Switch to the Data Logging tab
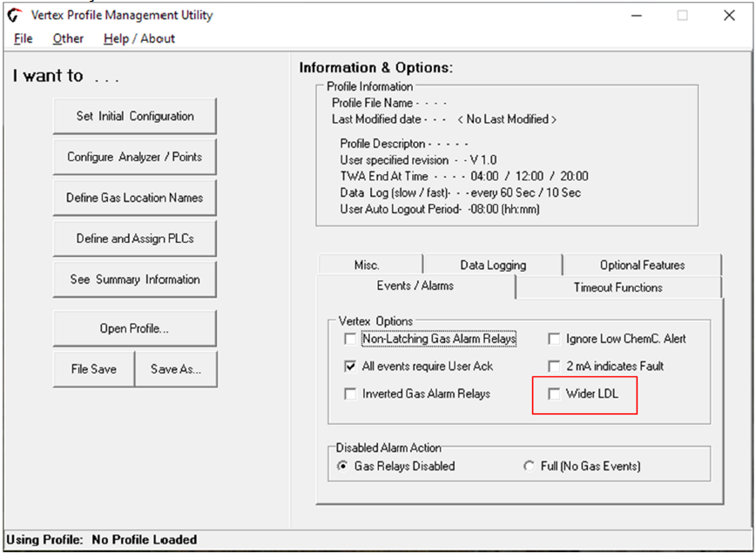This screenshot has width=756, height=554. (493, 265)
